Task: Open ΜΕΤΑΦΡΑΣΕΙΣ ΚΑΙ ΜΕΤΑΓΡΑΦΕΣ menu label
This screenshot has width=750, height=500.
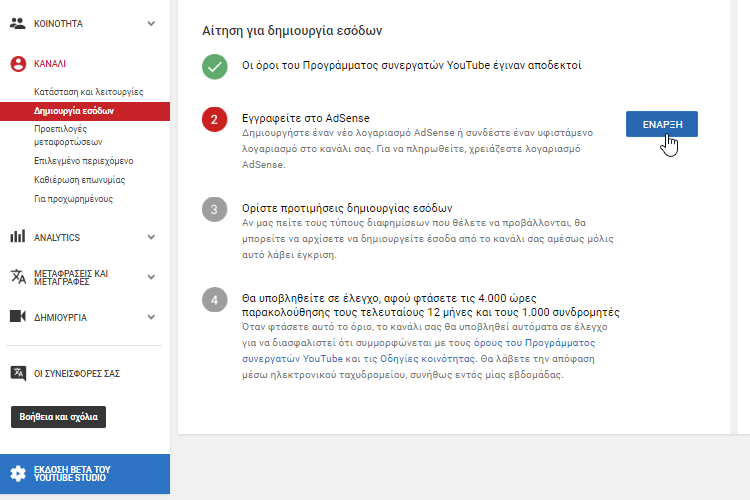Action: pos(71,278)
